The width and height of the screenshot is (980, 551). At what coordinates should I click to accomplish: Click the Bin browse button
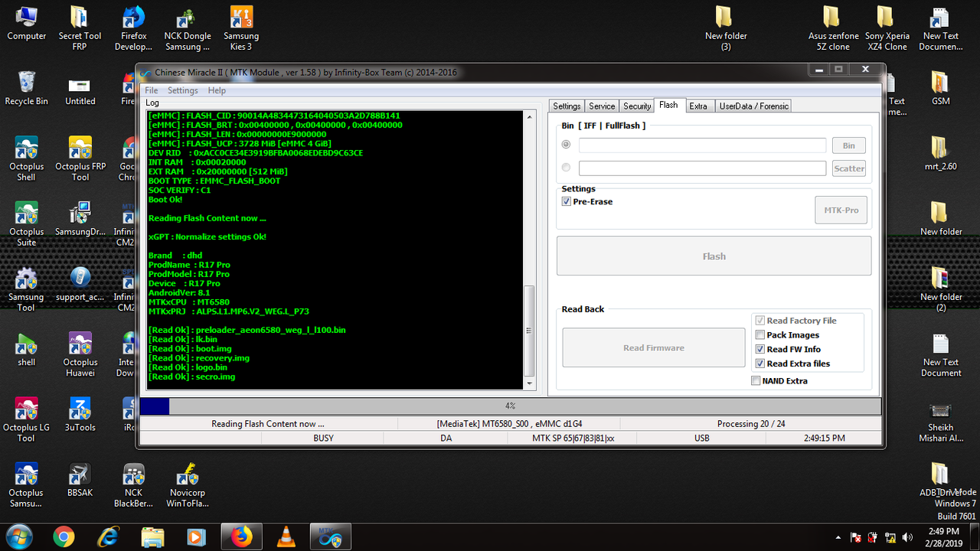pyautogui.click(x=849, y=145)
